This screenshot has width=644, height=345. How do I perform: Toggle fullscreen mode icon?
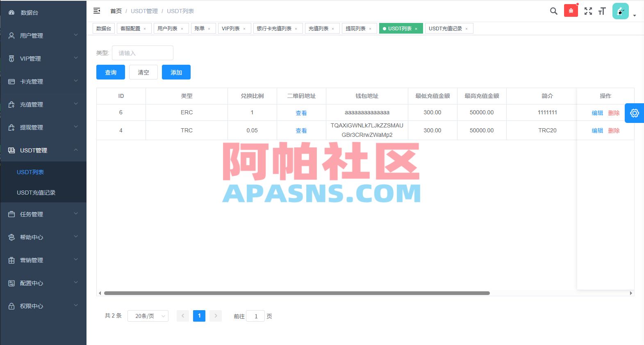tap(588, 11)
